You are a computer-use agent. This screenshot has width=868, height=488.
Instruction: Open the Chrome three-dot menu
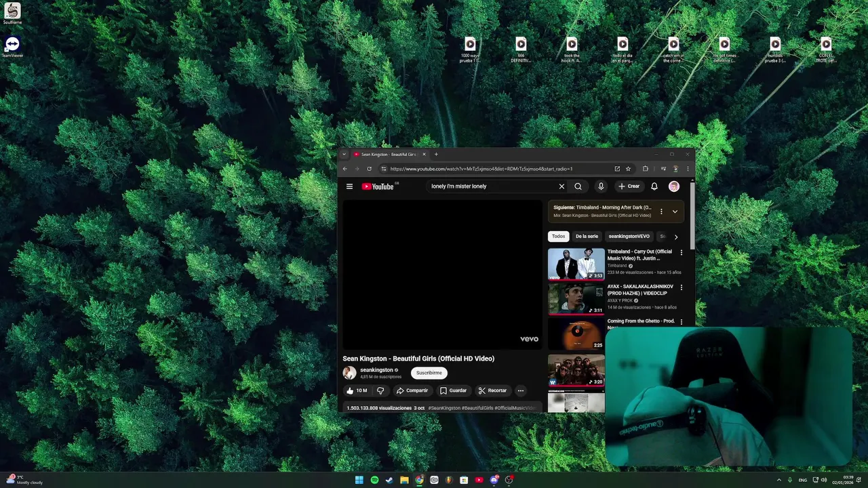[x=688, y=169]
